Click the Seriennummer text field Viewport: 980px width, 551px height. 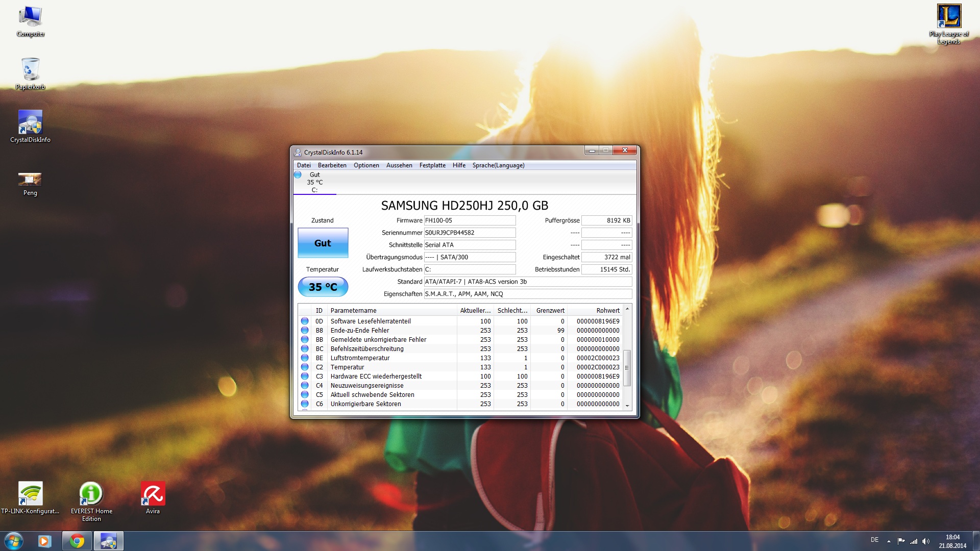pos(470,233)
